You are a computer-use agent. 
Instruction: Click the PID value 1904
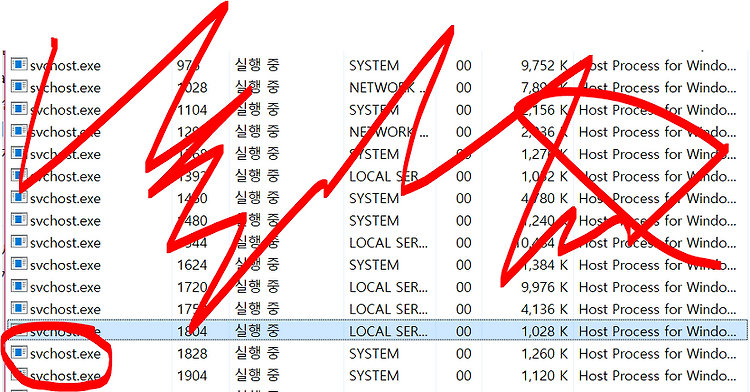pos(192,376)
